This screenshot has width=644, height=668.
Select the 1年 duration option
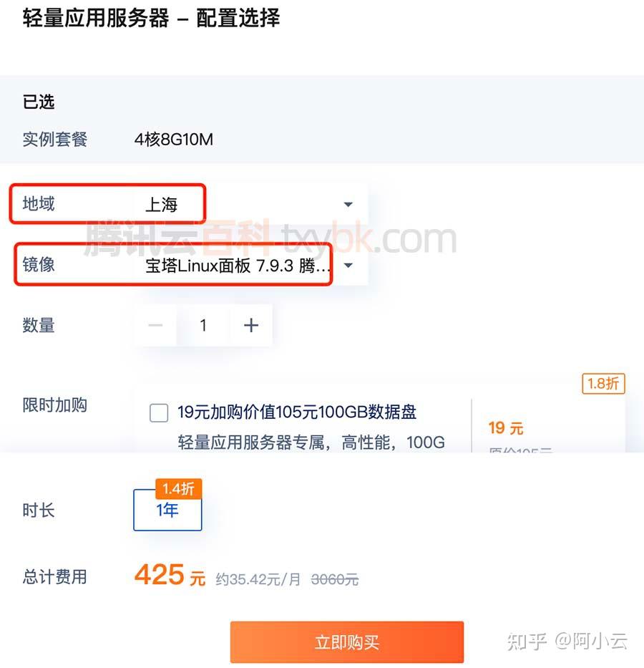pos(167,510)
